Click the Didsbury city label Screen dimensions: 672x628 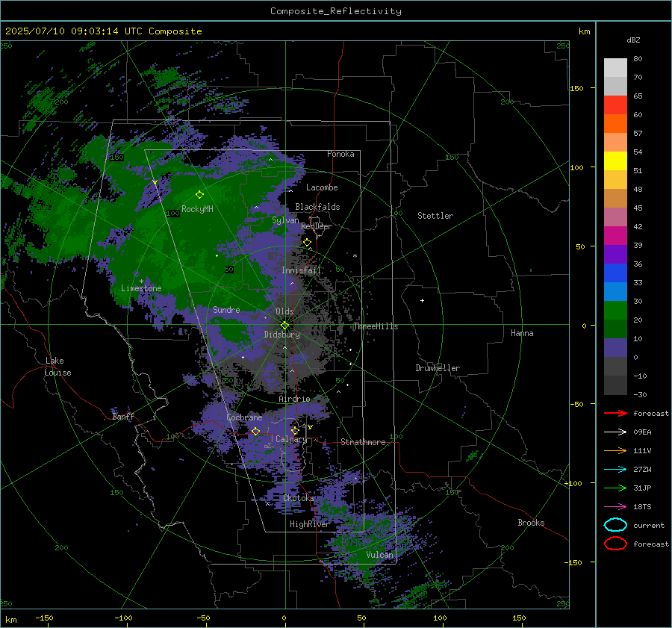point(281,335)
